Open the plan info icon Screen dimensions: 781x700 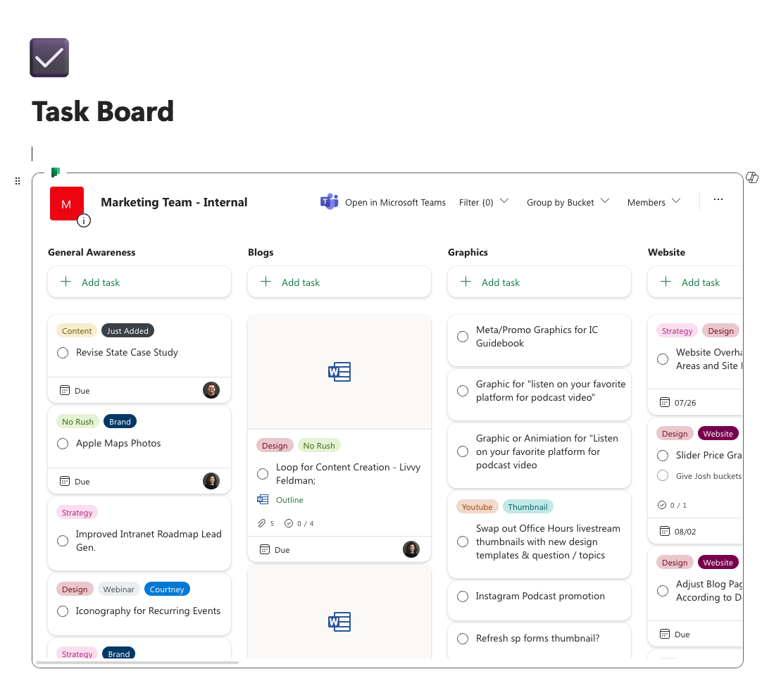coord(84,220)
